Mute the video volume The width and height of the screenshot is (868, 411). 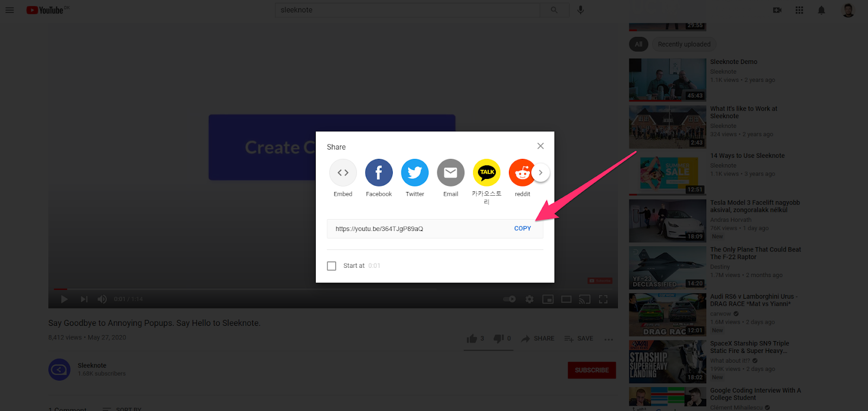(x=102, y=299)
